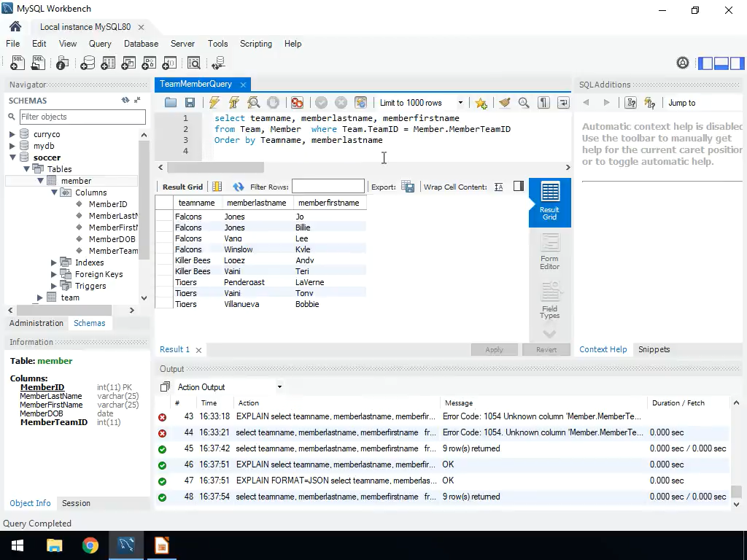Toggle invisible characters display in editor
This screenshot has width=747, height=560.
tap(543, 103)
